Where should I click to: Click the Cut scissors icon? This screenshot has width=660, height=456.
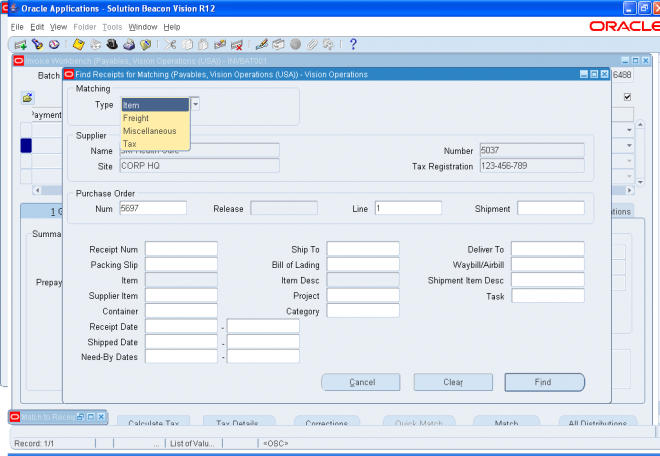pos(170,44)
